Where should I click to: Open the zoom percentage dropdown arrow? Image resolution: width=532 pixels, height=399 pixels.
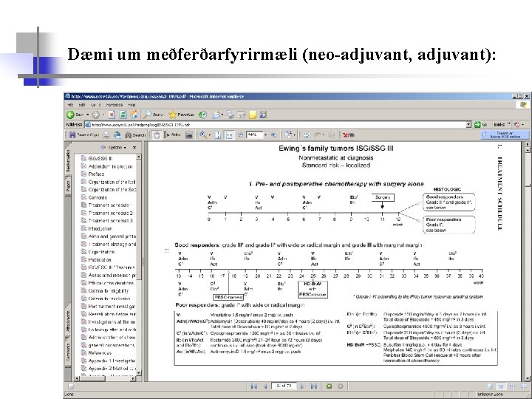coord(265,135)
